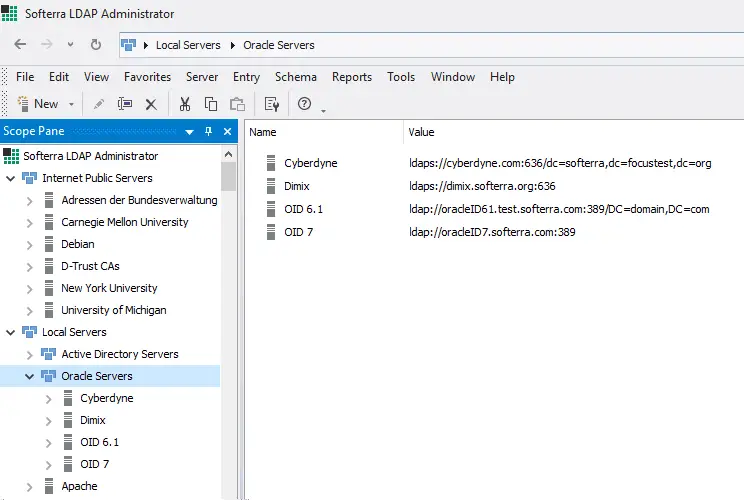744x500 pixels.
Task: Click the Value column header
Action: tap(422, 132)
